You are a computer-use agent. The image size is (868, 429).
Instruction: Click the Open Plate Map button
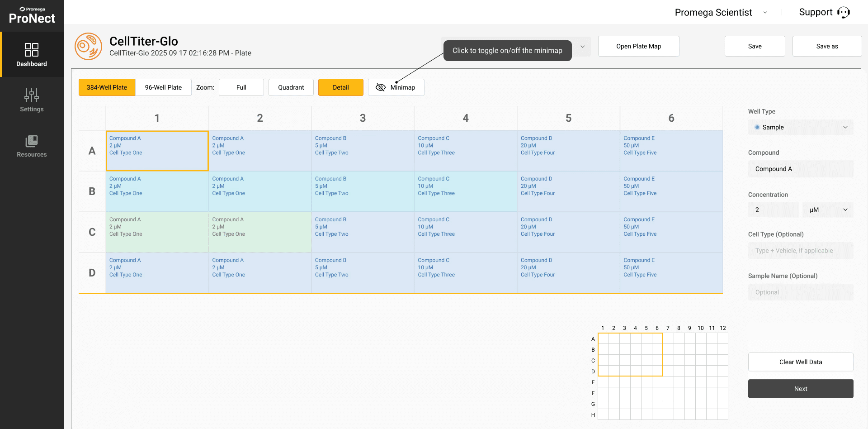point(639,46)
